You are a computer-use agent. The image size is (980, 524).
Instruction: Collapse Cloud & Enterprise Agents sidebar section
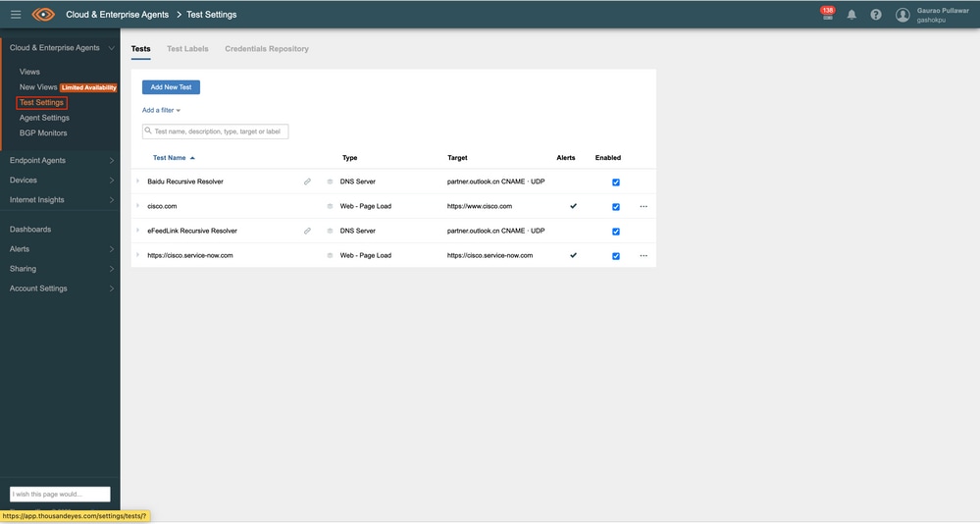point(111,48)
